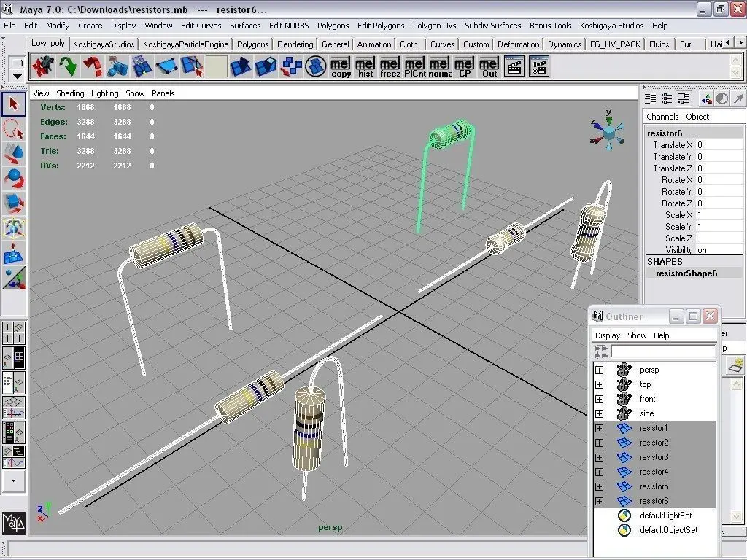Select defaultLightSet in the Outliner

tap(665, 516)
